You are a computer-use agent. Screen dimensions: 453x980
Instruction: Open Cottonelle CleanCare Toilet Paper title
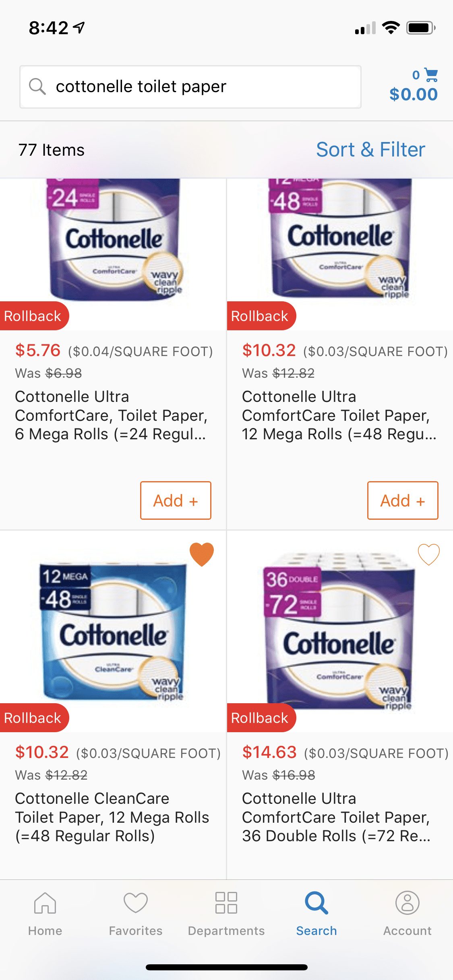pos(112,817)
